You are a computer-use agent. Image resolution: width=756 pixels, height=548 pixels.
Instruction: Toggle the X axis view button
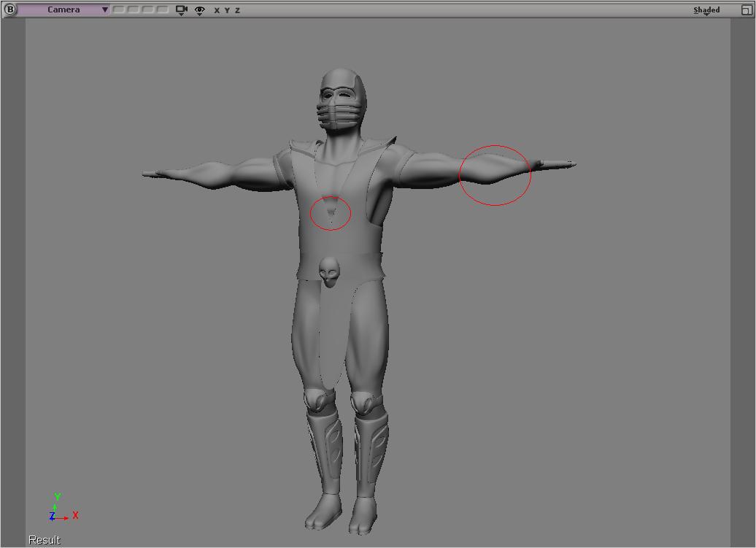217,10
